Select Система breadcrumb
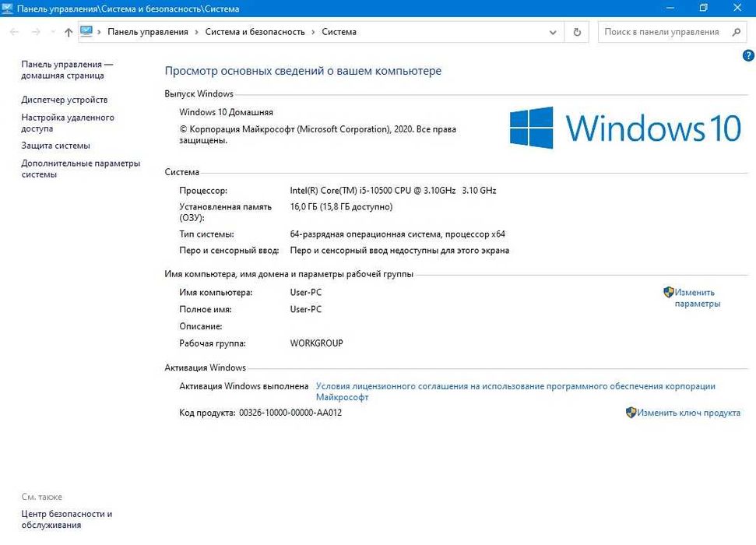The height and width of the screenshot is (545, 756). (339, 32)
